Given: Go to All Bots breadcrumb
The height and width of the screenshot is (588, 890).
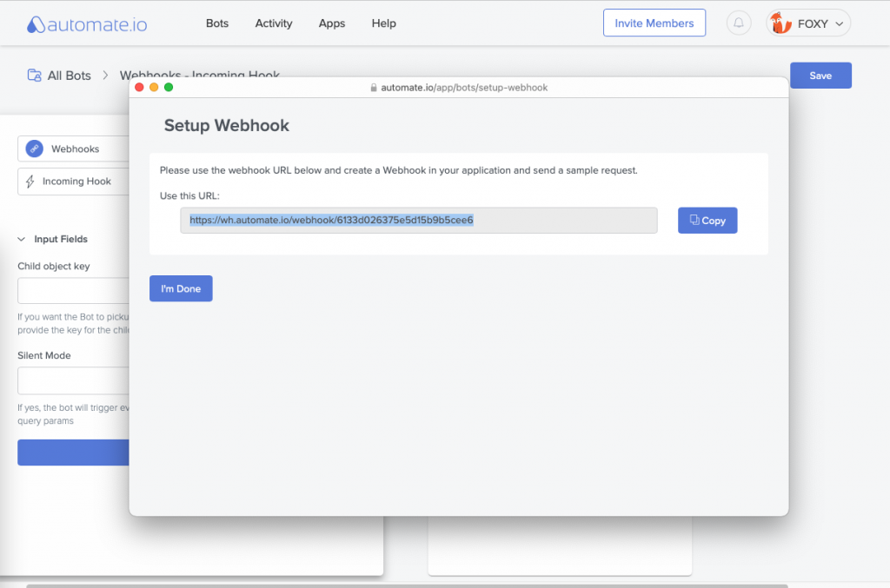Looking at the screenshot, I should point(70,76).
